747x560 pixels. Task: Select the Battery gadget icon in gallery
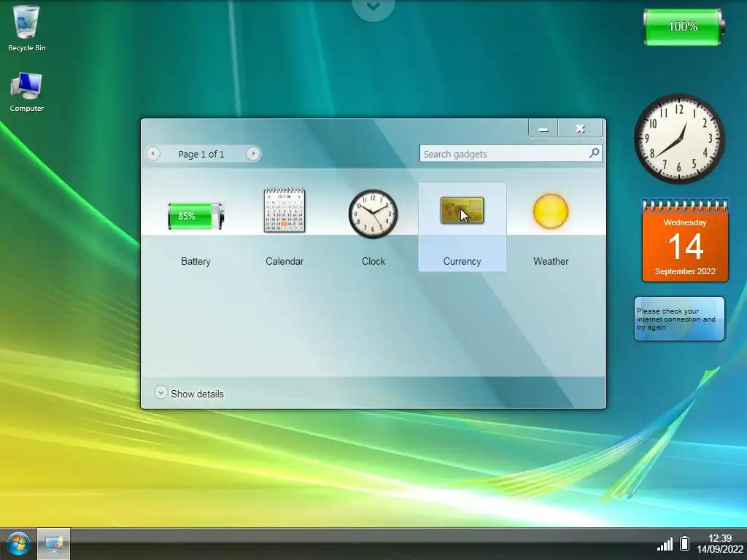[196, 216]
